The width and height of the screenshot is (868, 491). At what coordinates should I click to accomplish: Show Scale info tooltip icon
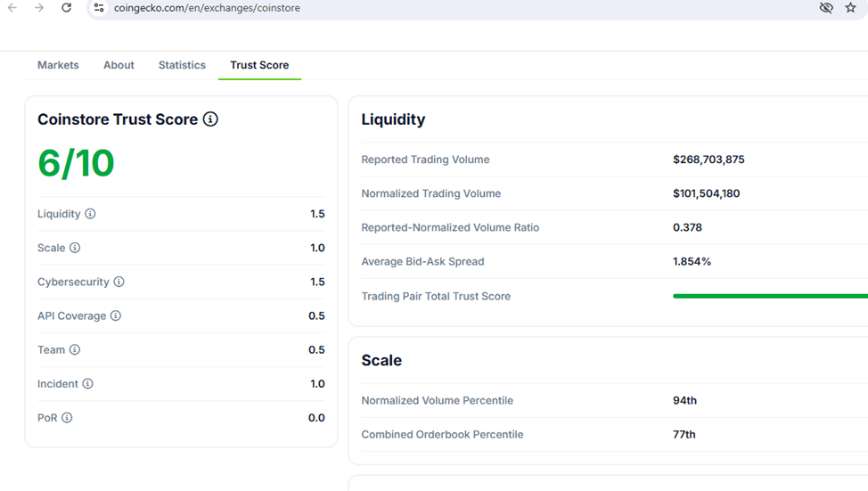(75, 248)
